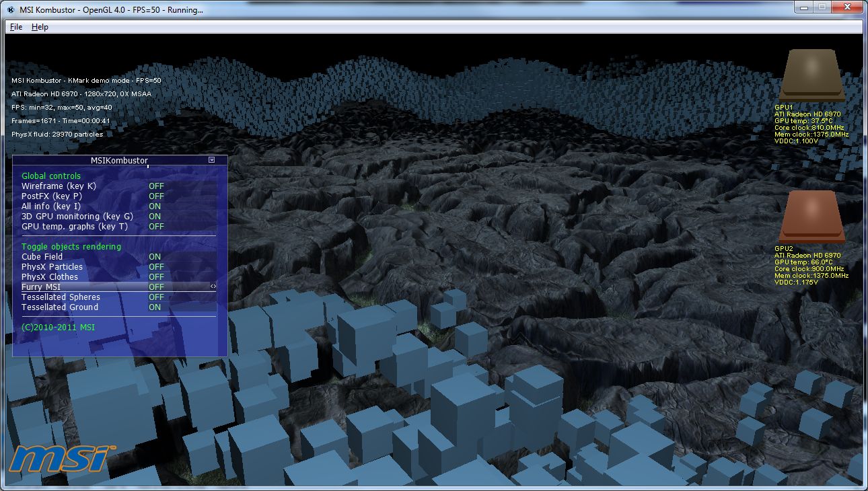
Task: Click the PhysX fluid particles line
Action: pyautogui.click(x=57, y=135)
